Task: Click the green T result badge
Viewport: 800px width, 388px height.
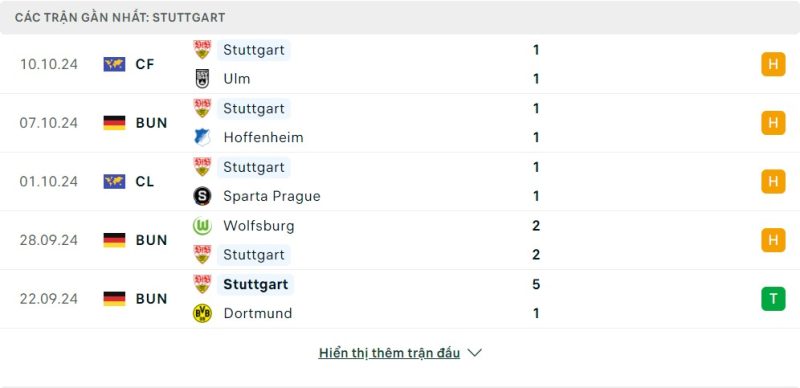Action: tap(773, 299)
